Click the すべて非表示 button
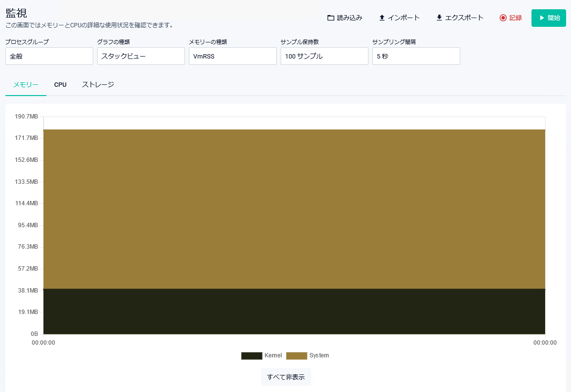 [x=286, y=377]
